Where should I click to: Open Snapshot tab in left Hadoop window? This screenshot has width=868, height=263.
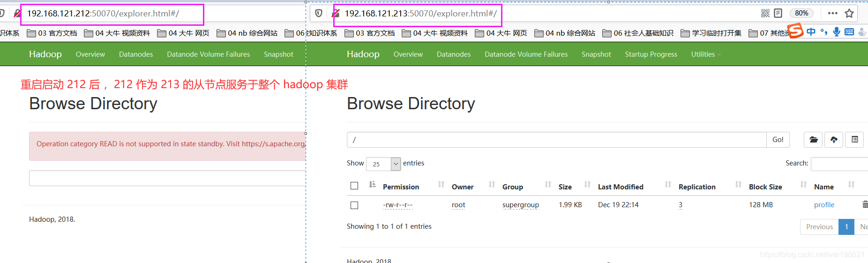(x=278, y=54)
